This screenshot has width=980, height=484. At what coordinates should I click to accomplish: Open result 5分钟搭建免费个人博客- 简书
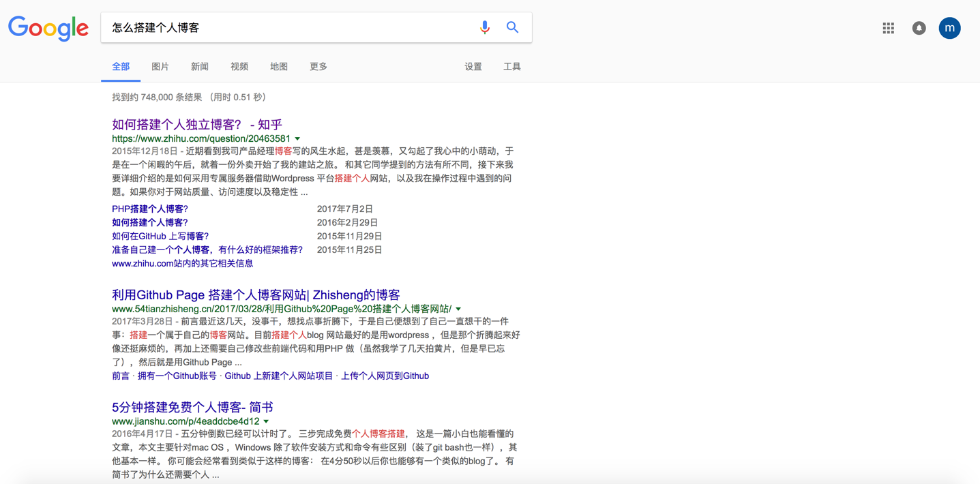coord(192,407)
